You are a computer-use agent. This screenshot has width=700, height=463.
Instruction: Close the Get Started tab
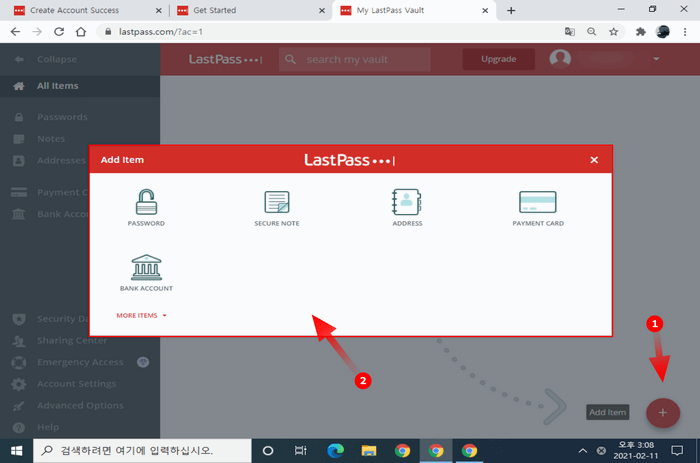322,10
